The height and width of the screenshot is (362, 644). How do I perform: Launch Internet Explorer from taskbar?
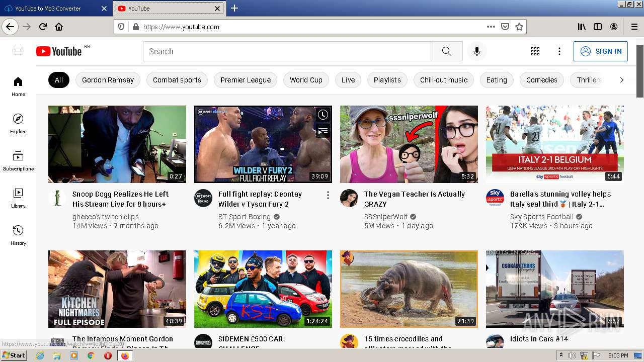point(40,355)
